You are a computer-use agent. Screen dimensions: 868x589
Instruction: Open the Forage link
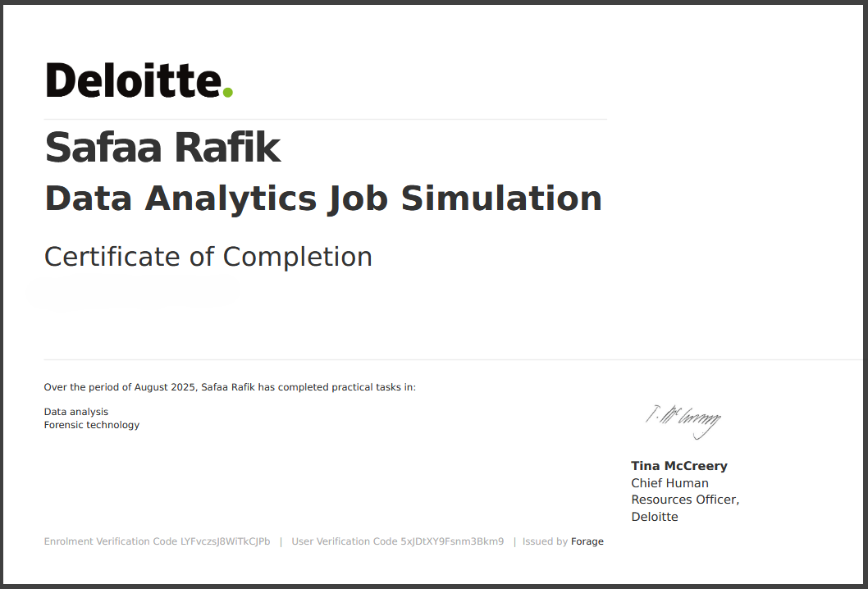tap(587, 541)
